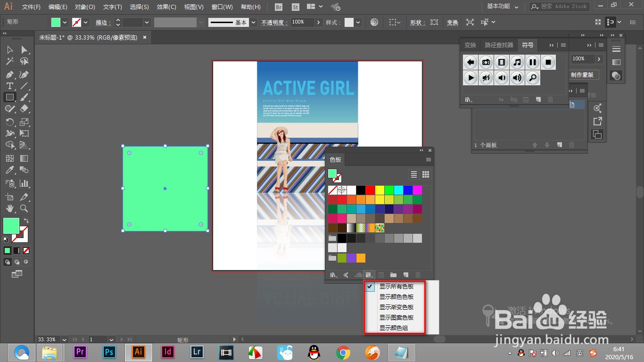Image resolution: width=644 pixels, height=362 pixels.
Task: Click the 变换 link in control bar
Action: tap(452, 22)
